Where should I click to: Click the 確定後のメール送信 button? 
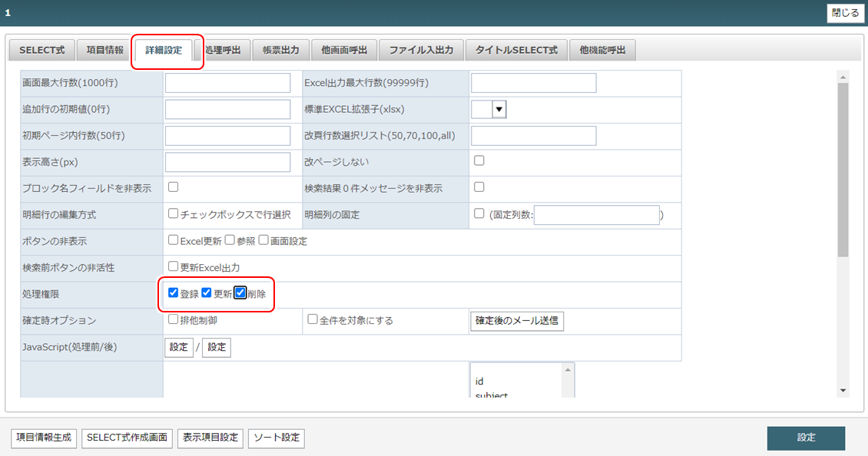(517, 321)
